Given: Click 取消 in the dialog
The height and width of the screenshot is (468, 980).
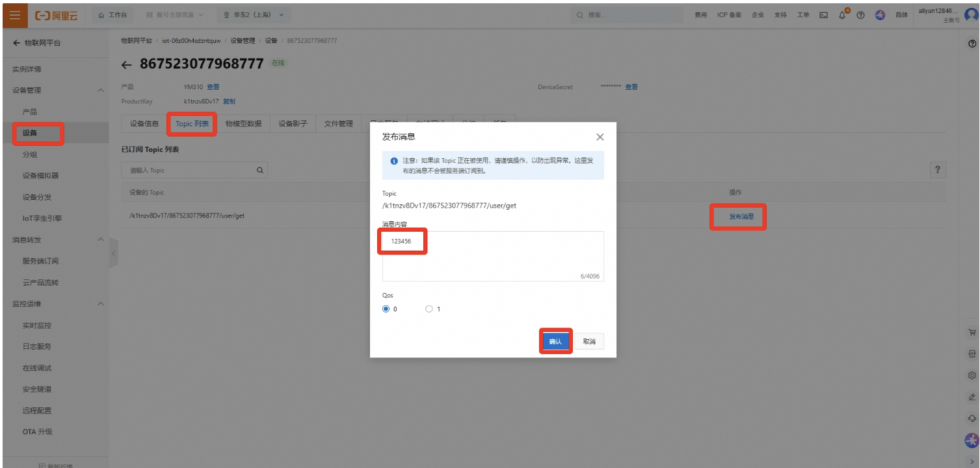Looking at the screenshot, I should 589,341.
